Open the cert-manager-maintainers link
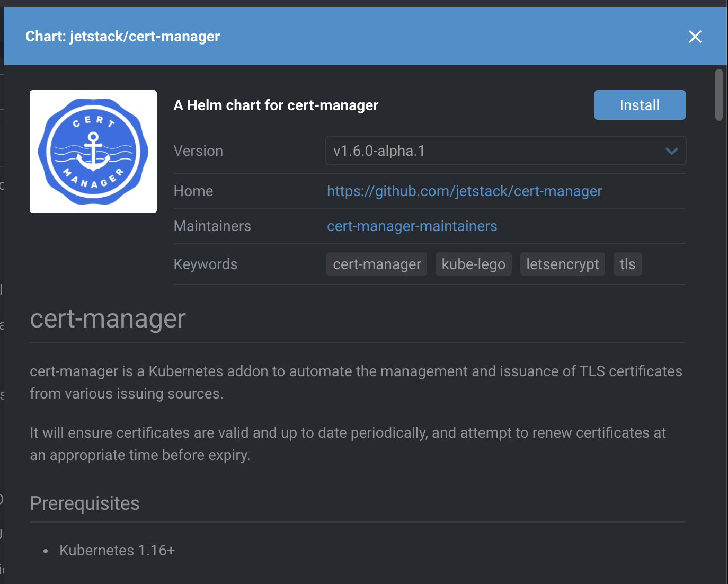 click(x=412, y=226)
